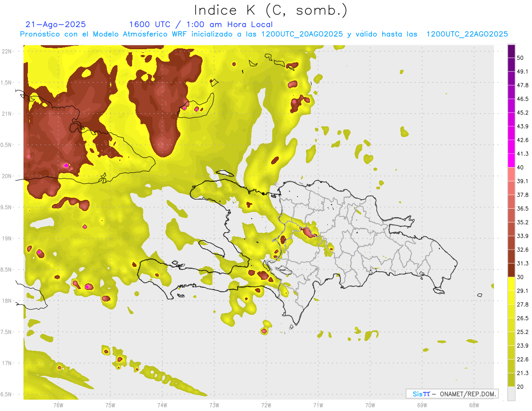Image resolution: width=532 pixels, height=411 pixels.
Task: Click the "27.8" color scale value
Action: click(x=523, y=305)
